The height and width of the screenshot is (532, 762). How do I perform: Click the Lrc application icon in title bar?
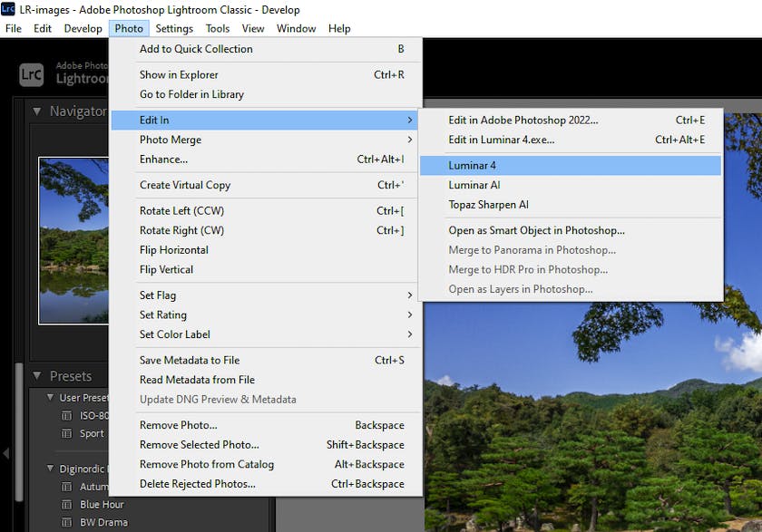point(8,9)
